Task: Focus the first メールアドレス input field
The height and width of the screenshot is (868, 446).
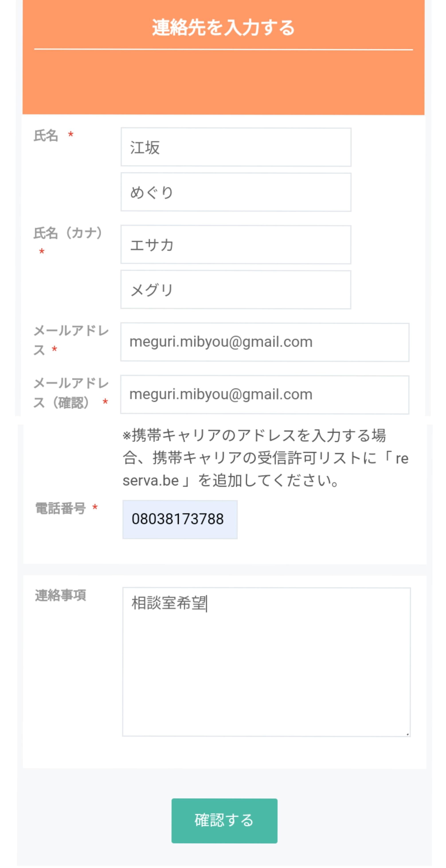Action: pos(265,342)
